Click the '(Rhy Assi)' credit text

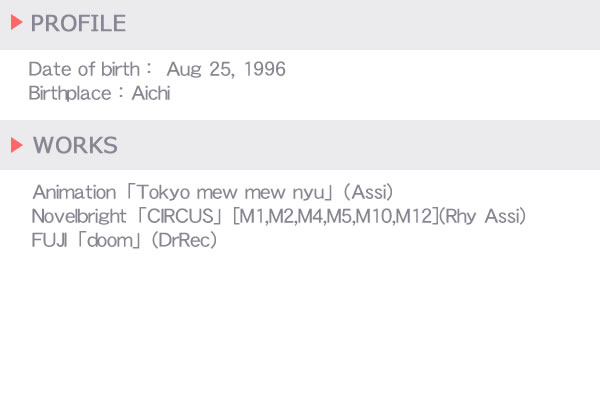click(x=482, y=216)
